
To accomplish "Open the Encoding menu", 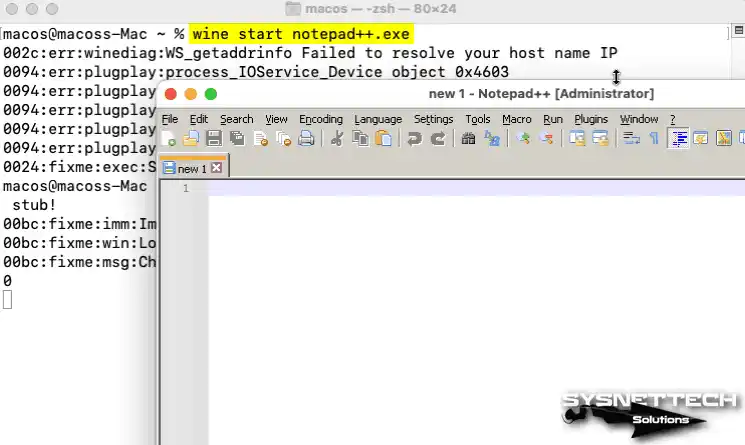I will 321,119.
